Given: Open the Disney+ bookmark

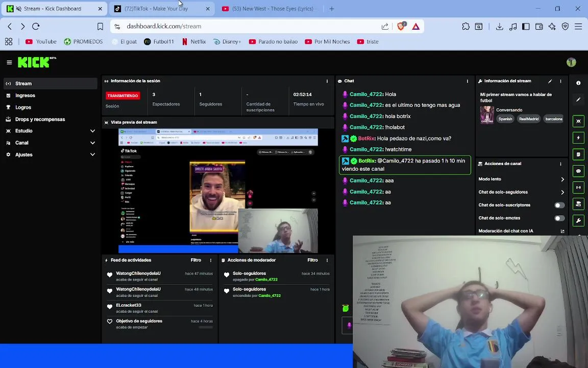Looking at the screenshot, I should pyautogui.click(x=227, y=42).
